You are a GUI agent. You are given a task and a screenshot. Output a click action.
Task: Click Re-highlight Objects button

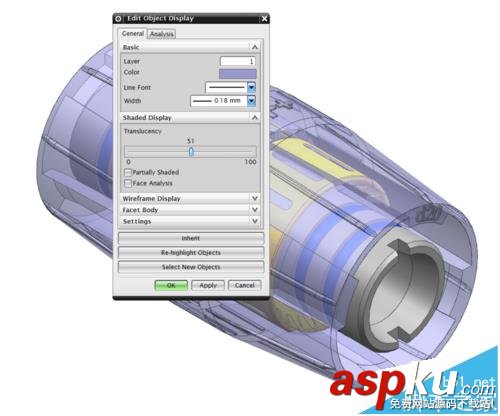point(191,253)
